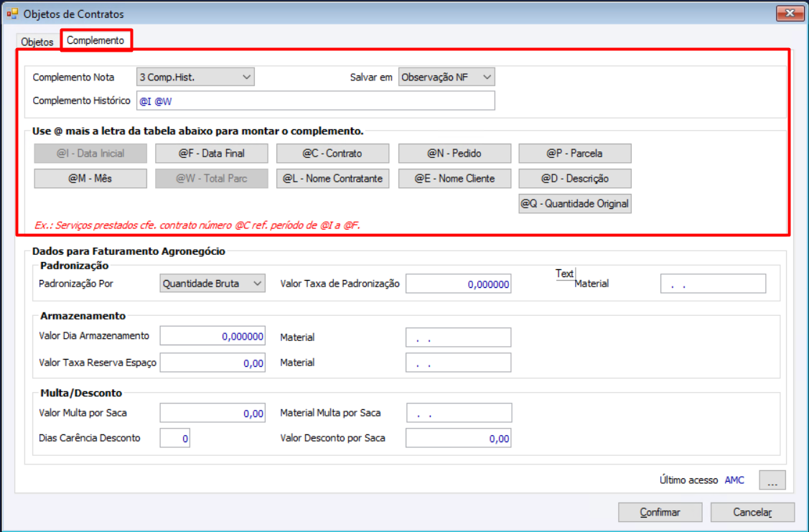Click the 'Use @ mais a letra' instruction
The height and width of the screenshot is (532, 809).
(197, 131)
